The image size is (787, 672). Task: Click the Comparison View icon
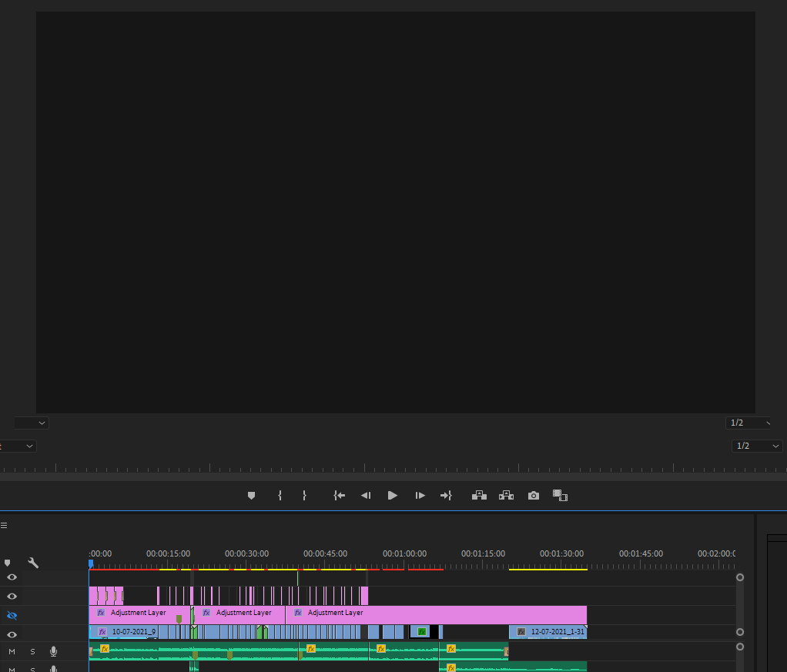[x=560, y=495]
